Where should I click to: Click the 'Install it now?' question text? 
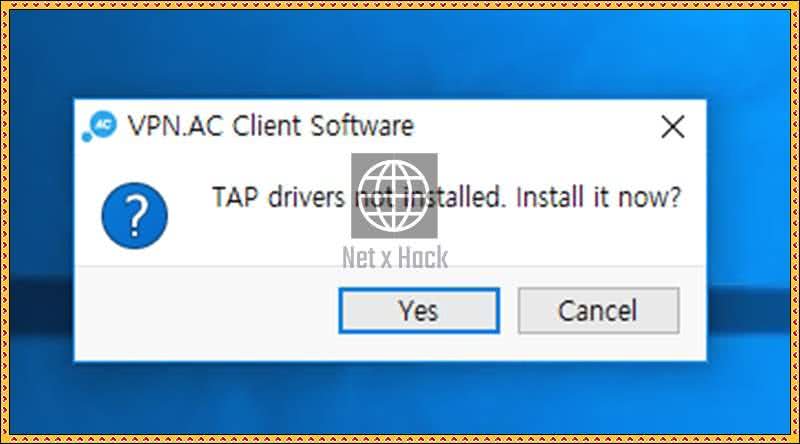(x=598, y=198)
